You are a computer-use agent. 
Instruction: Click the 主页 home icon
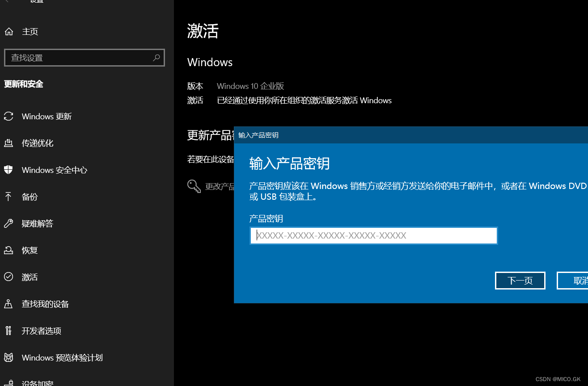click(9, 31)
